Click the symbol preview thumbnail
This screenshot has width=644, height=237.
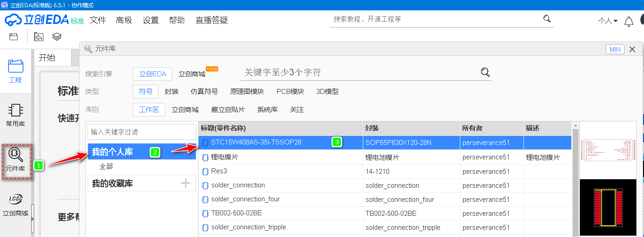click(608, 150)
